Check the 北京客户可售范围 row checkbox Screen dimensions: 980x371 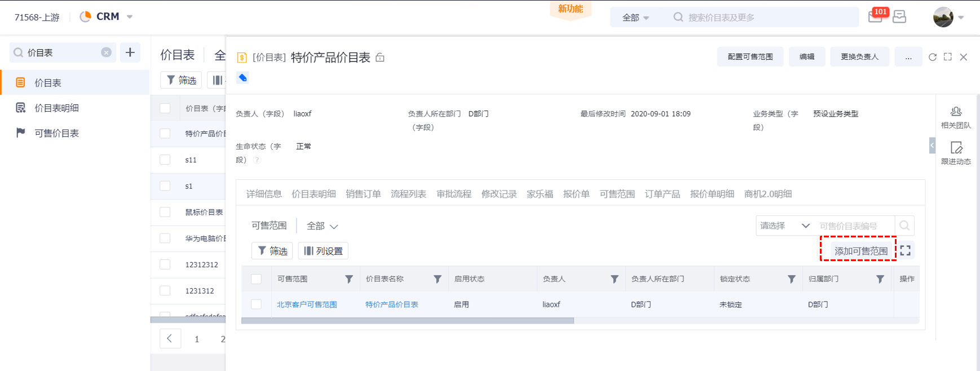pos(256,304)
